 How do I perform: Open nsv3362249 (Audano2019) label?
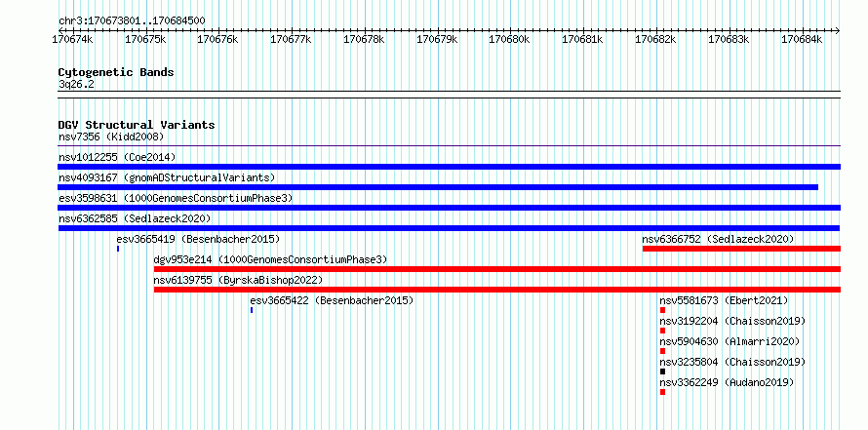coord(727,382)
